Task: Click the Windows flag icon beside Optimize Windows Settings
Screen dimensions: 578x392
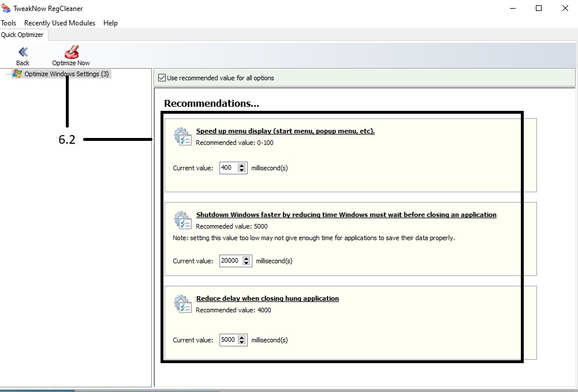Action: click(17, 74)
